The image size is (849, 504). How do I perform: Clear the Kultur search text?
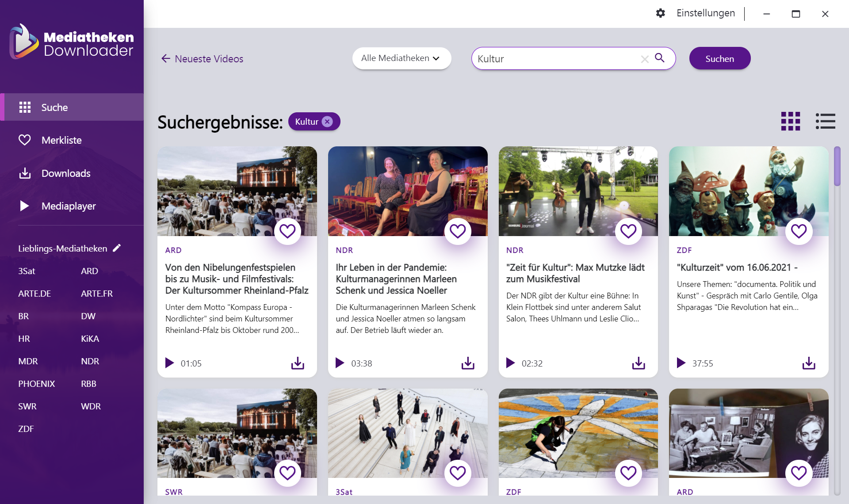pos(644,59)
